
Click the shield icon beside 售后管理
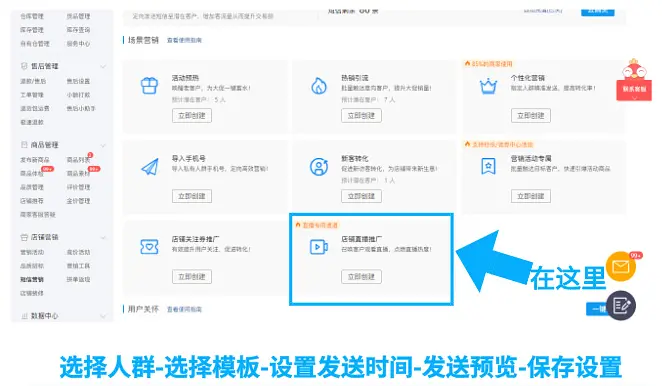(x=24, y=66)
